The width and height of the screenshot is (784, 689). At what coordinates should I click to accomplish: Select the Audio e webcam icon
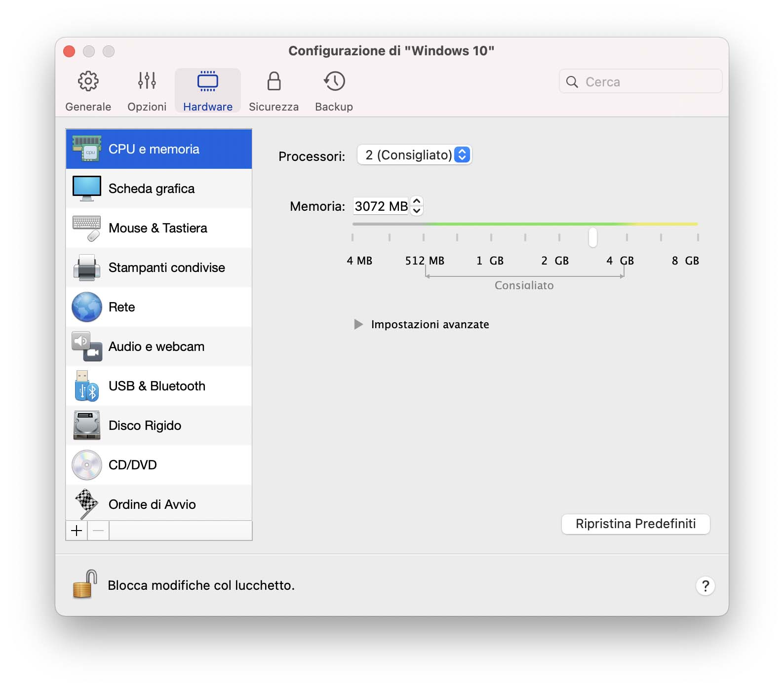click(x=87, y=346)
